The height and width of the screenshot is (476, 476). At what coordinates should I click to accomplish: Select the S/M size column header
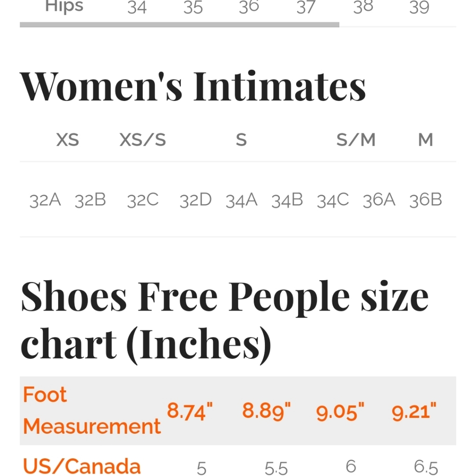coord(356,140)
